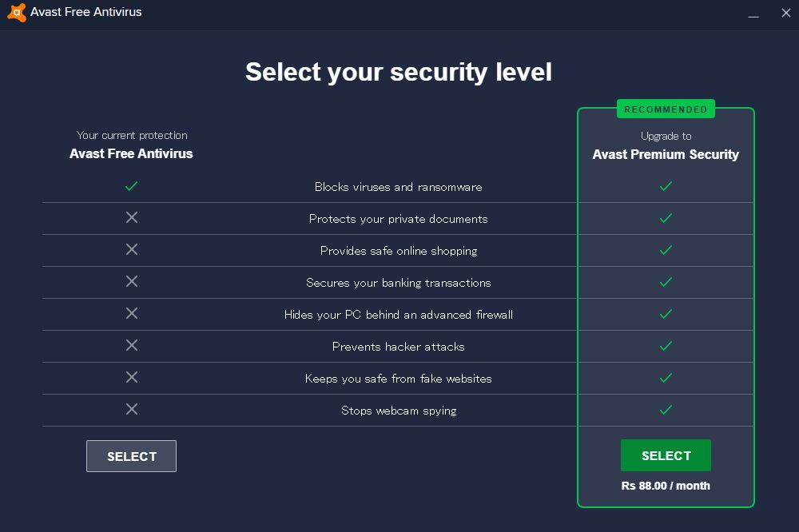Click Premium checkmark for Blocks viruses and ransomware
The image size is (799, 532).
pos(666,186)
